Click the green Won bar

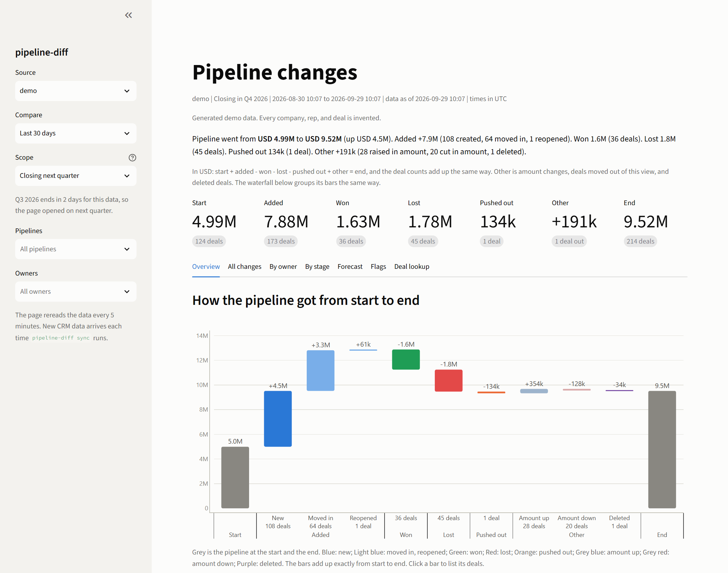[406, 360]
